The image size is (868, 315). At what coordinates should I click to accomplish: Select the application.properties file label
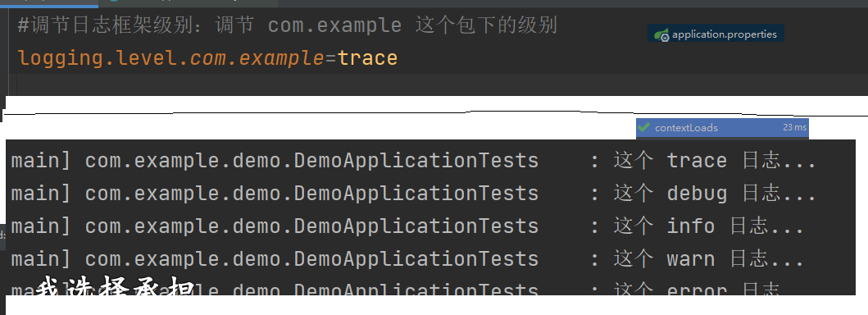pyautogui.click(x=724, y=34)
